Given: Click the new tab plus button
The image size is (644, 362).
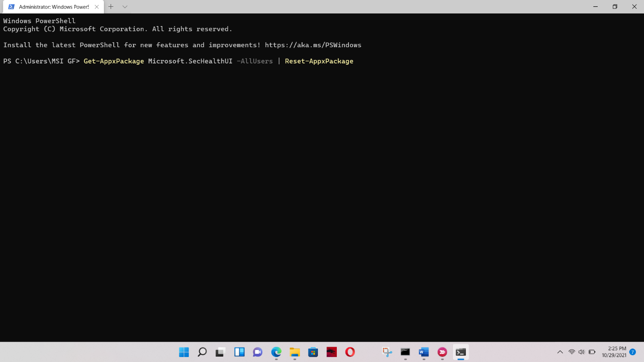Looking at the screenshot, I should pos(111,7).
